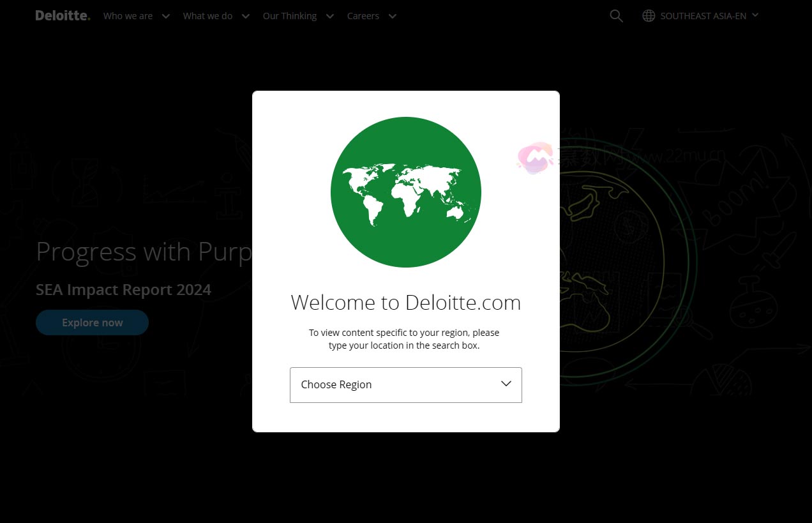Open the What we do menu
The width and height of the screenshot is (812, 523).
(207, 16)
